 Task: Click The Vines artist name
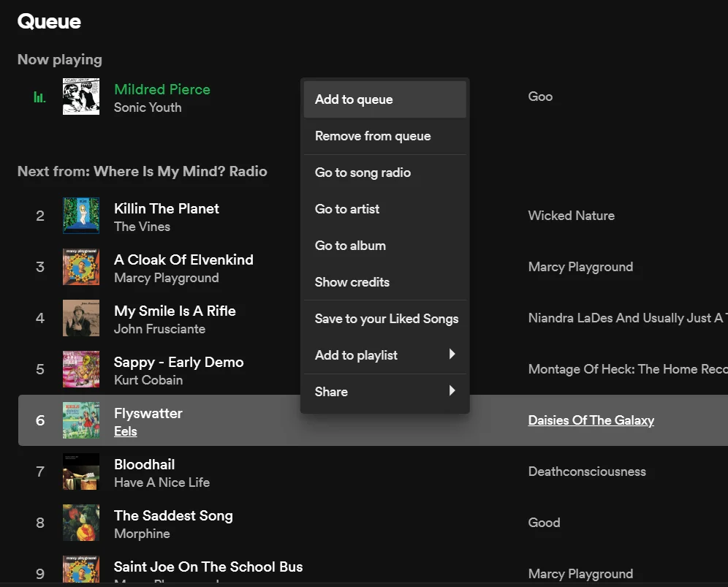point(142,227)
